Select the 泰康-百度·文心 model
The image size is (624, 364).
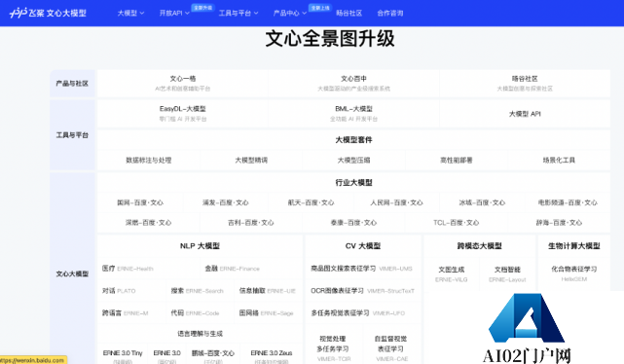point(353,223)
